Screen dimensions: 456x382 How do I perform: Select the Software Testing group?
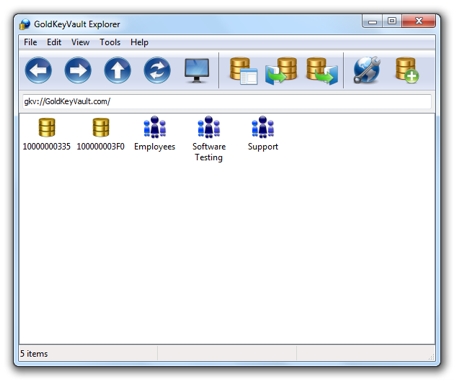[209, 139]
